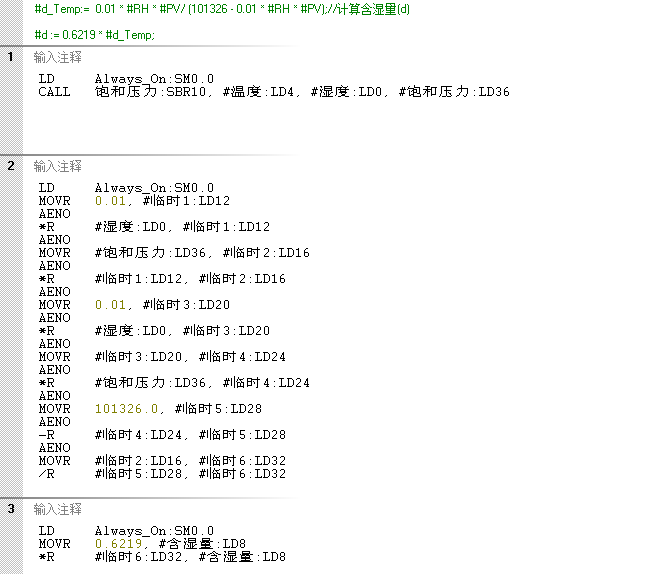This screenshot has height=574, width=663.
Task: Click the CALL instruction in network 1
Action: (x=54, y=92)
